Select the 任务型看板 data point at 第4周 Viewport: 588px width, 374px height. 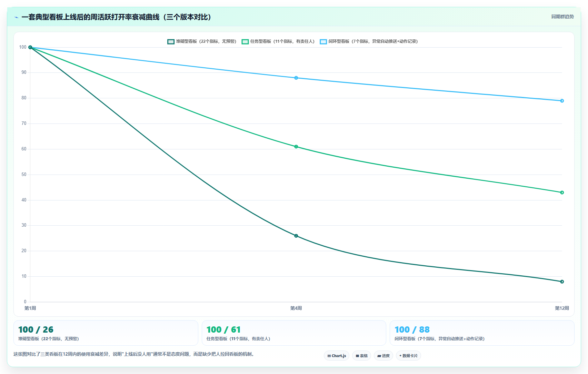(296, 147)
